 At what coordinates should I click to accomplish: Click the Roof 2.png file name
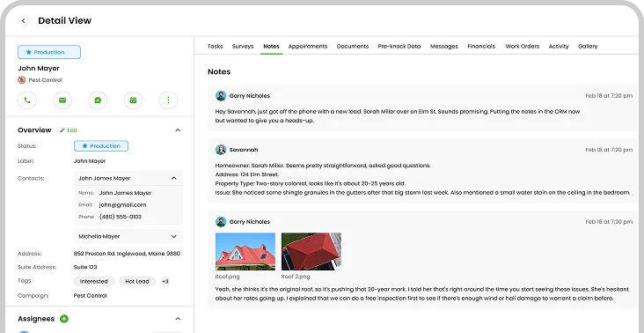coord(296,277)
